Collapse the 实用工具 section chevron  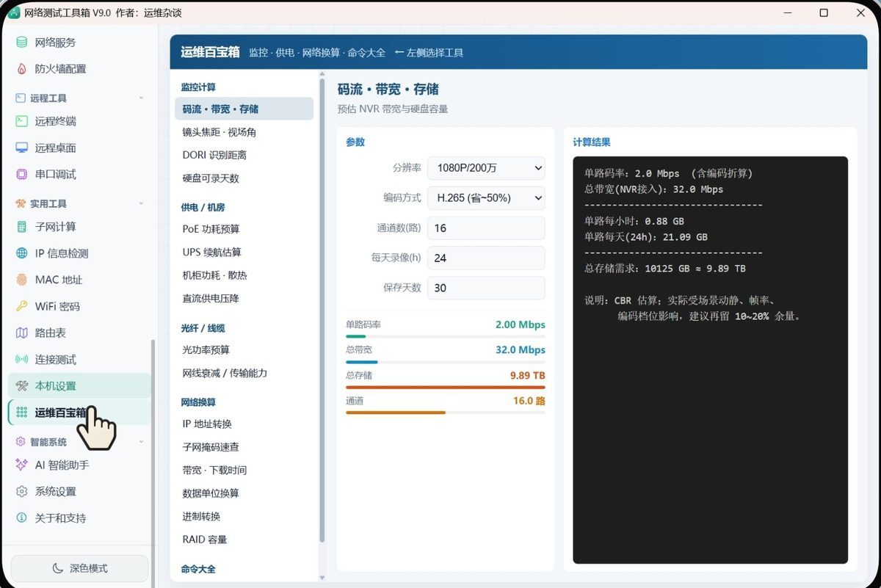click(141, 203)
